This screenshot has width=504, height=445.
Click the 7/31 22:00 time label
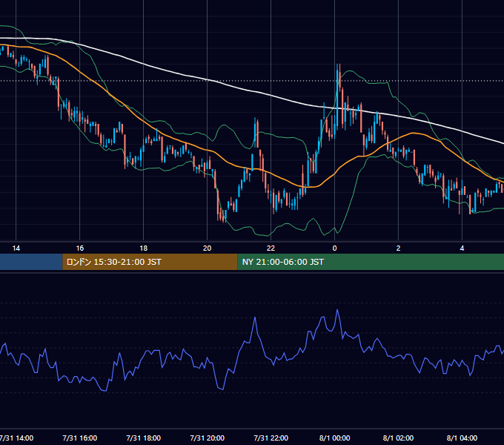(x=271, y=438)
